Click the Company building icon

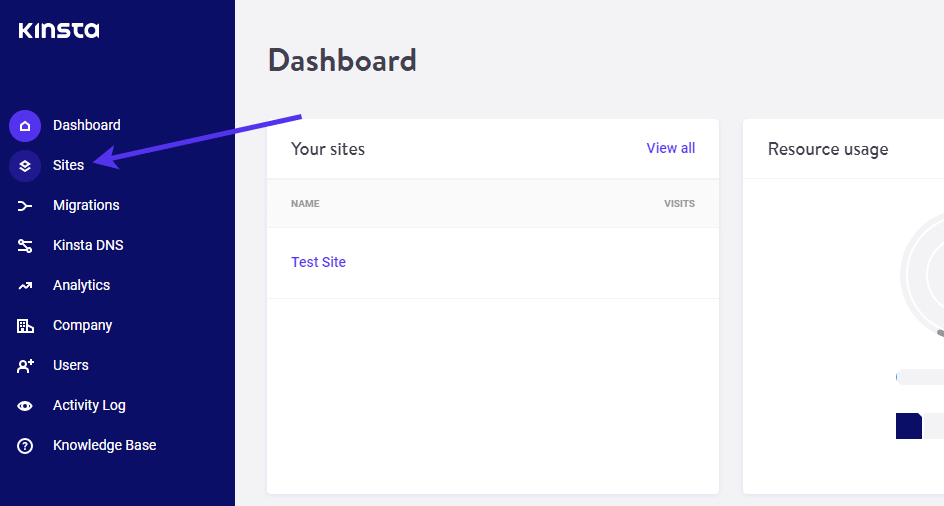pos(25,326)
